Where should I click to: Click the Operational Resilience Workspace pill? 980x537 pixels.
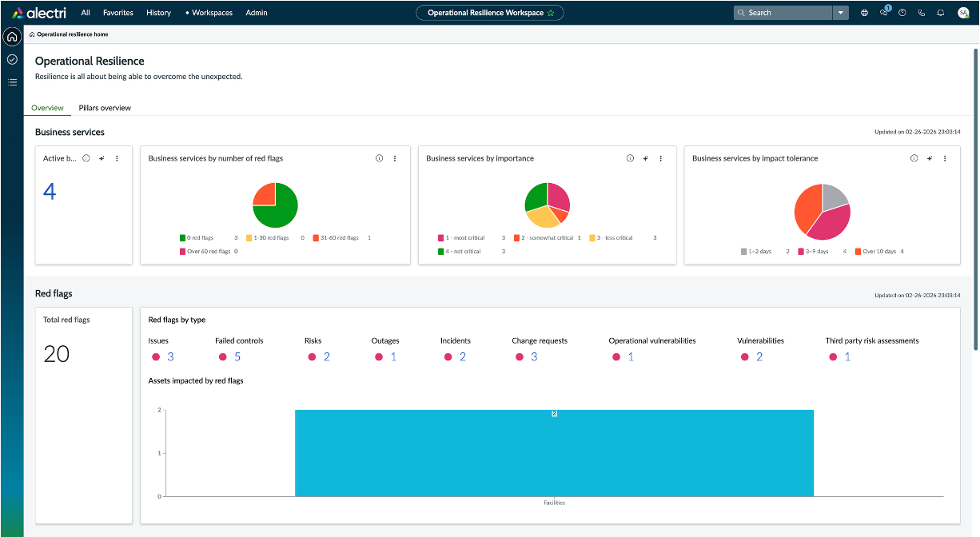point(489,13)
